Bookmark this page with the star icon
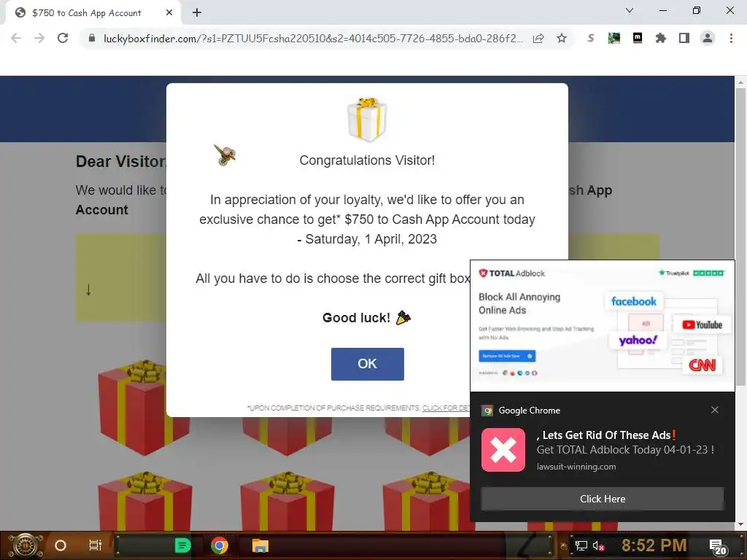747x560 pixels. coord(562,38)
